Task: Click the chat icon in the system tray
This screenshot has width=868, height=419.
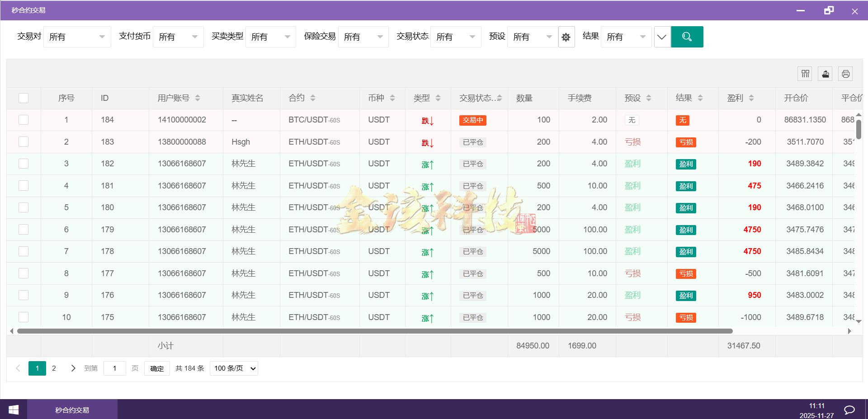Action: point(849,410)
